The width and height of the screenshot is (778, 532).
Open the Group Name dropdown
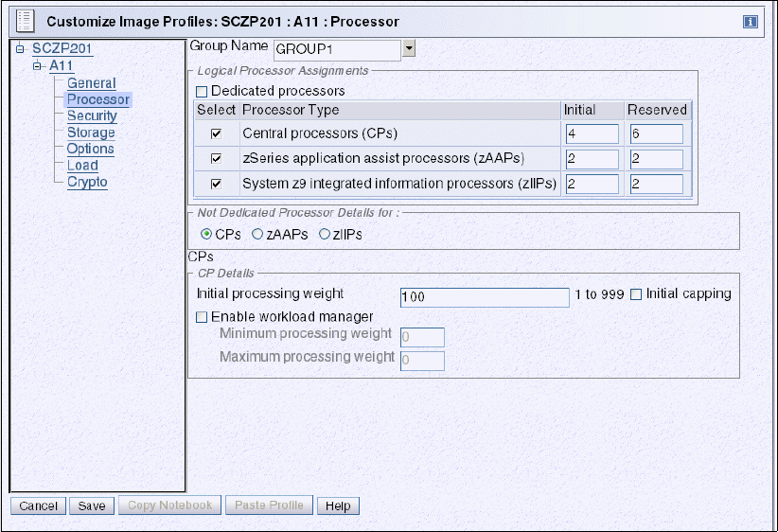coord(409,48)
